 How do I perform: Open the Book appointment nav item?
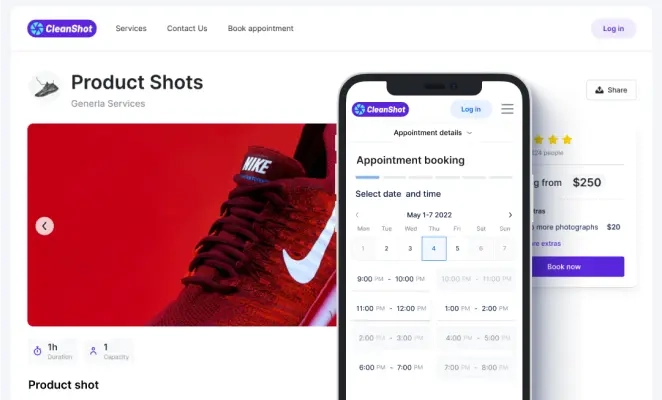click(x=260, y=28)
